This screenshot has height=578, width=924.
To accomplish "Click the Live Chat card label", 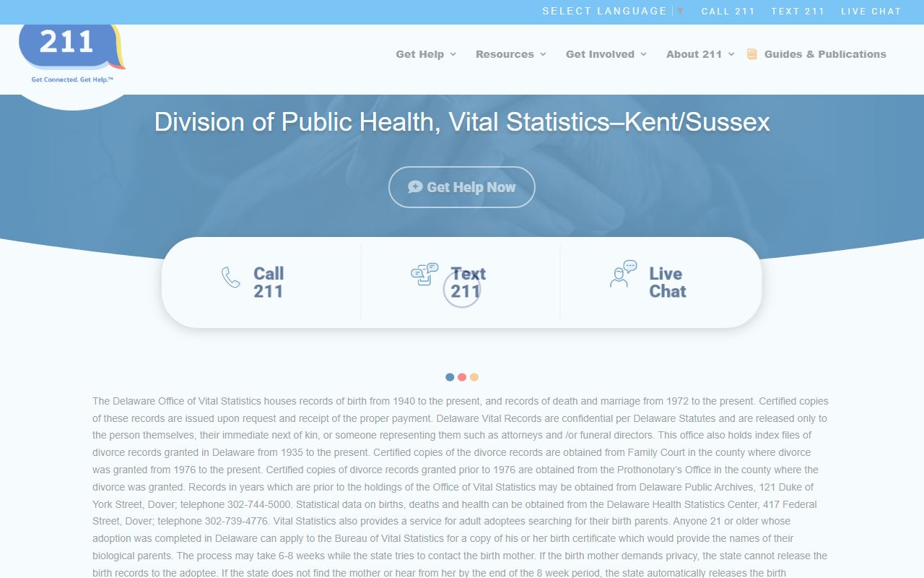I will pyautogui.click(x=668, y=282).
